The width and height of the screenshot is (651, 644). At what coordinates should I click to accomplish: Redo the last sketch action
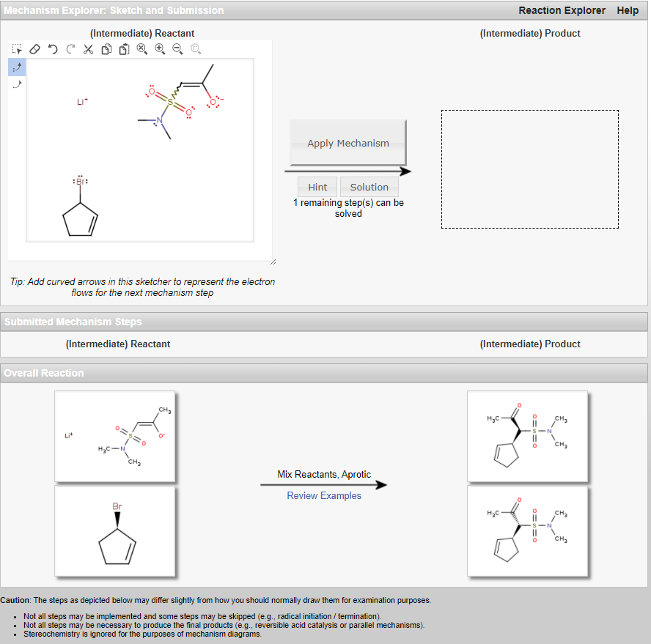tap(70, 48)
